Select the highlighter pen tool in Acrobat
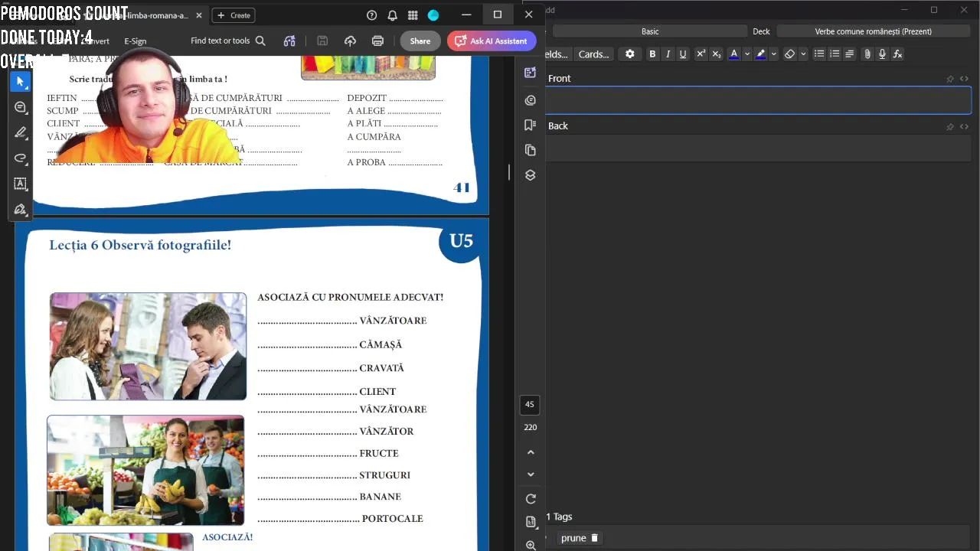 tap(21, 133)
